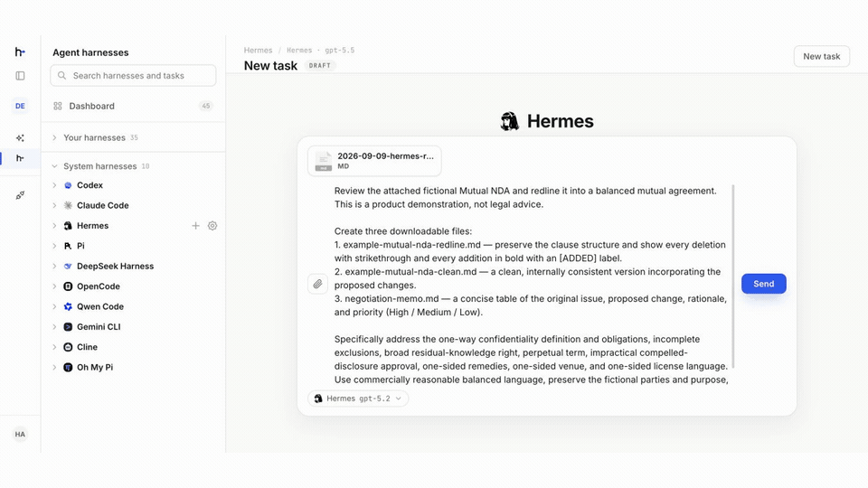Screen dimensions: 868x488
Task: Toggle the sidebar panel icon
Action: point(20,76)
